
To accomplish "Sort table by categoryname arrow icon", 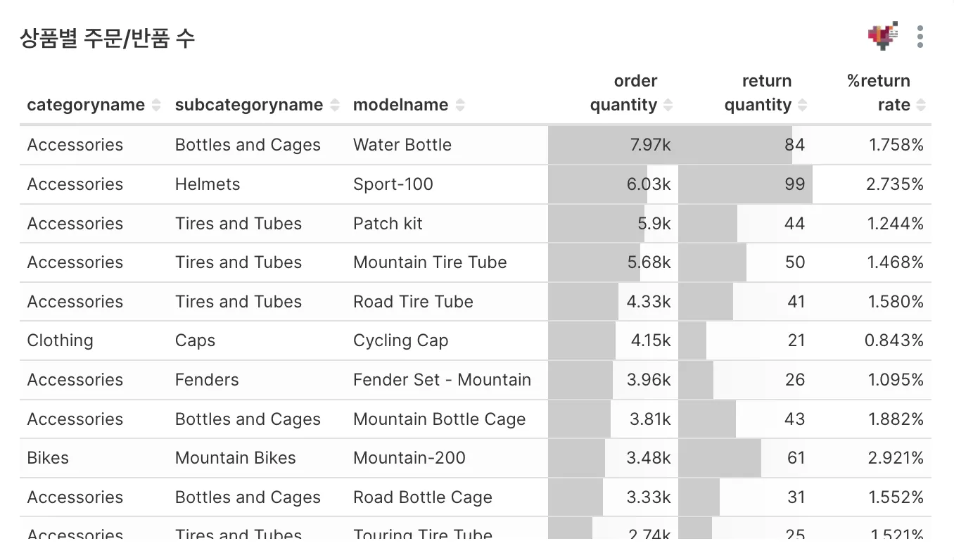I will [156, 106].
